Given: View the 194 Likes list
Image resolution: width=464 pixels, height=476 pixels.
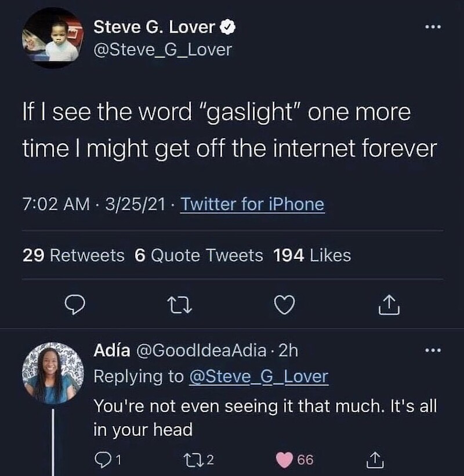Looking at the screenshot, I should coord(312,255).
